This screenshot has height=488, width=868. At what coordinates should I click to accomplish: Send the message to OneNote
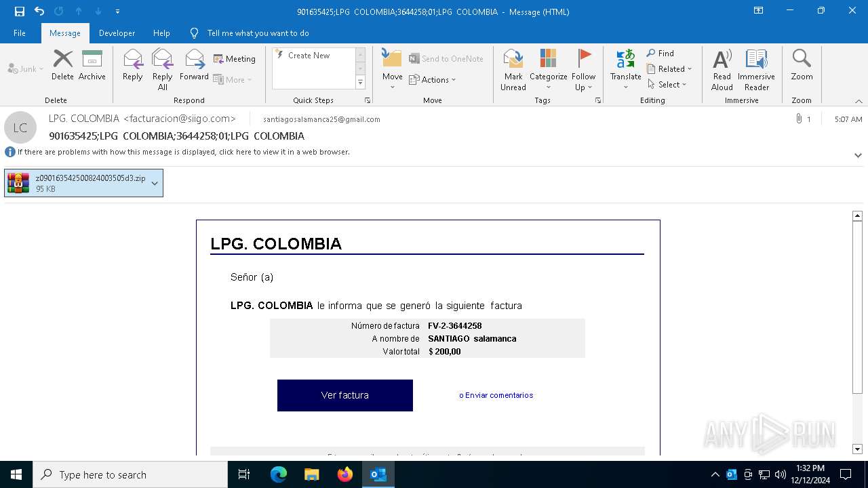tap(446, 59)
